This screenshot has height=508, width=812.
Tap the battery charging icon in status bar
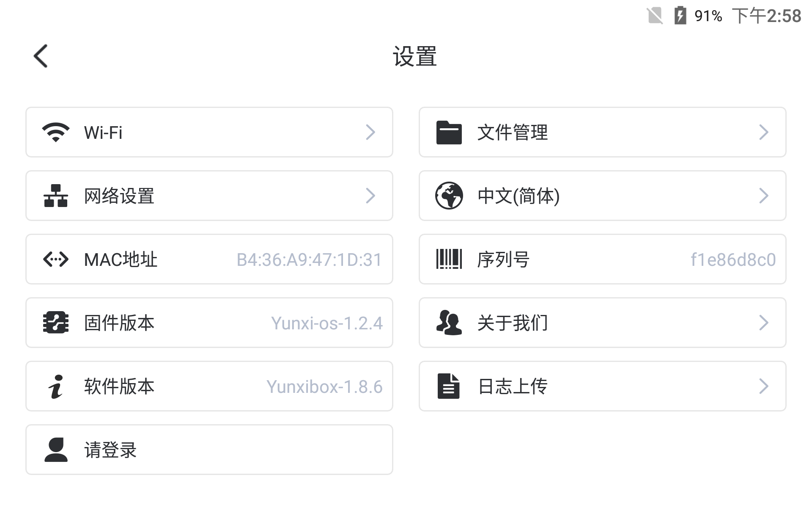(680, 16)
